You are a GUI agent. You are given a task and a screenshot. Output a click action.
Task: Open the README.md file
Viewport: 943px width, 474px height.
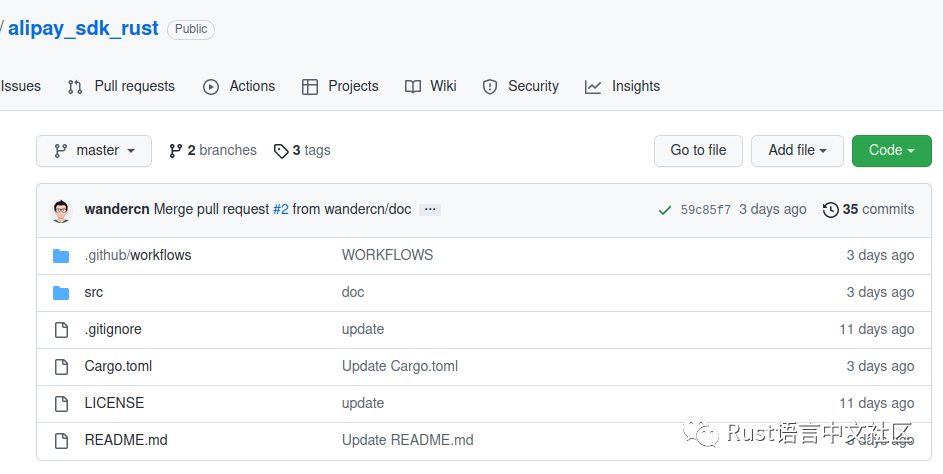(126, 440)
